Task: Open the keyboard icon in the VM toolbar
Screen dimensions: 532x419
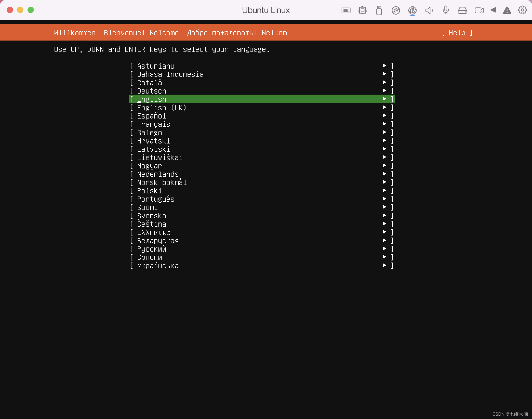Action: pyautogui.click(x=346, y=10)
